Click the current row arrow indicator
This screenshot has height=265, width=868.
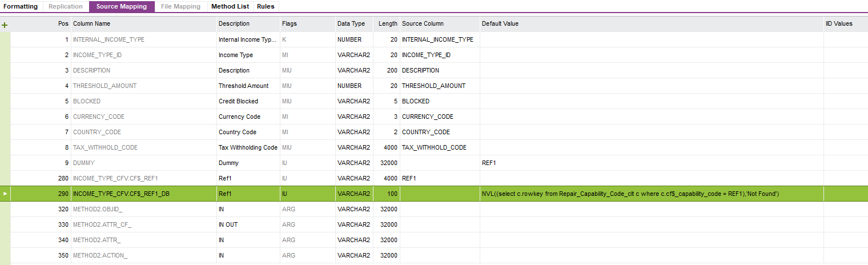coord(5,194)
